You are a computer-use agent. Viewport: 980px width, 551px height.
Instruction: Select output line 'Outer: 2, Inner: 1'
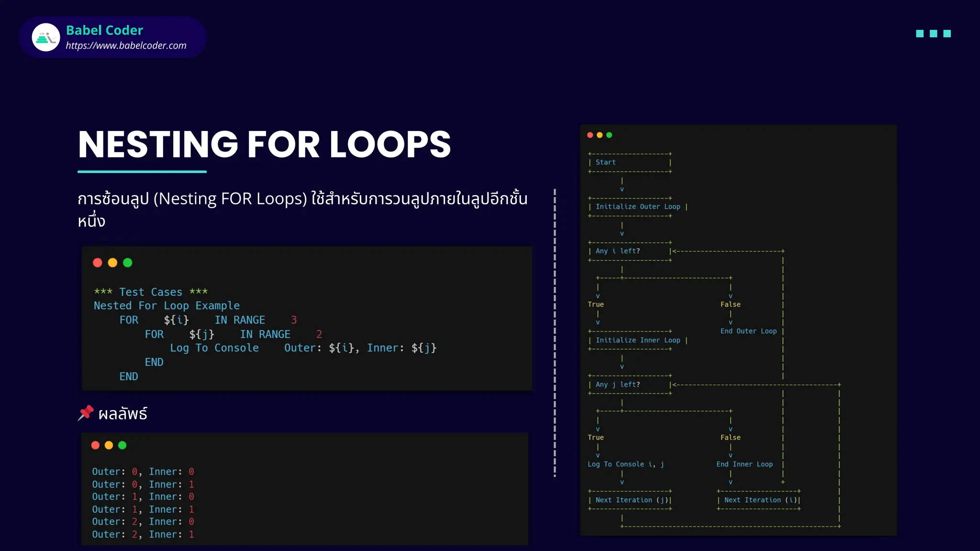click(143, 535)
